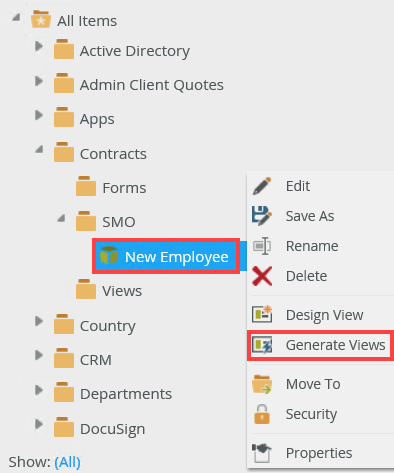Click the Security padlock icon

(262, 414)
